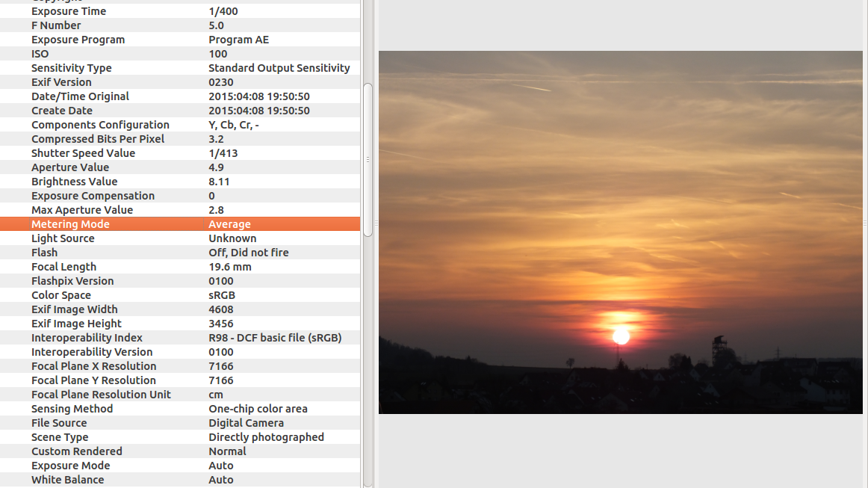Select Focal Plane Resolution Unit row
Viewport: 868px width, 488px height.
[180, 395]
